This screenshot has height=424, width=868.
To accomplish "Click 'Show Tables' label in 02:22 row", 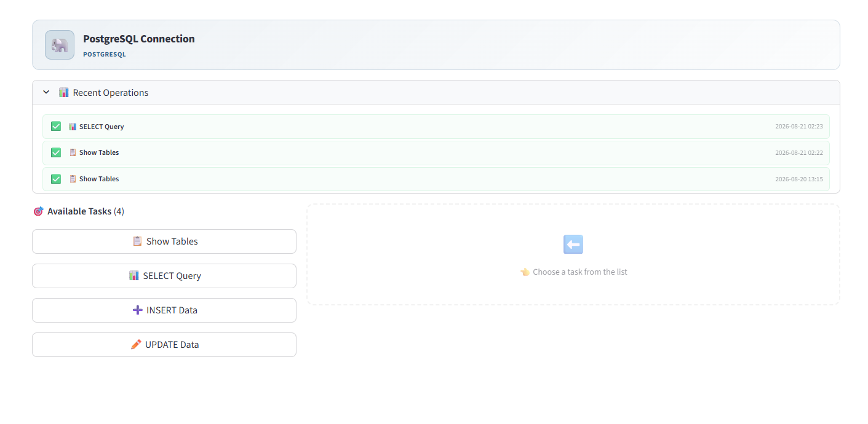I will pyautogui.click(x=99, y=152).
